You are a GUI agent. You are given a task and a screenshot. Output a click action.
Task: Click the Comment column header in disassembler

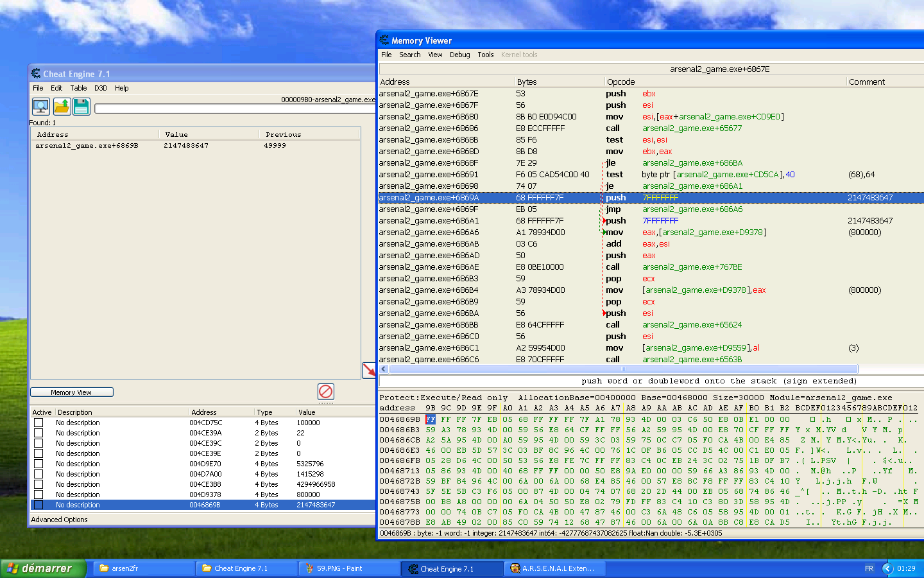click(x=885, y=82)
